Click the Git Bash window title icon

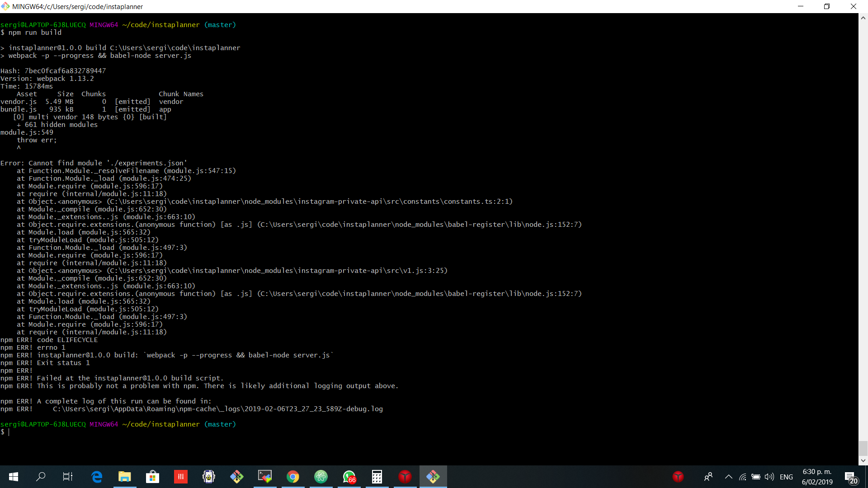click(5, 6)
